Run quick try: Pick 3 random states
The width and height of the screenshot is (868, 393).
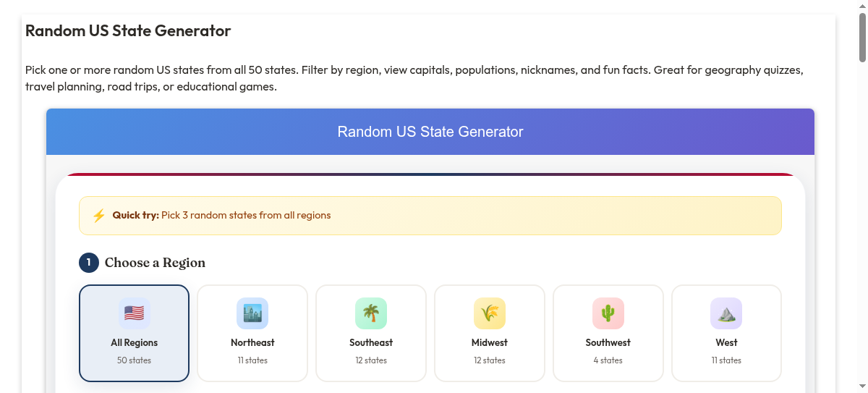click(245, 216)
